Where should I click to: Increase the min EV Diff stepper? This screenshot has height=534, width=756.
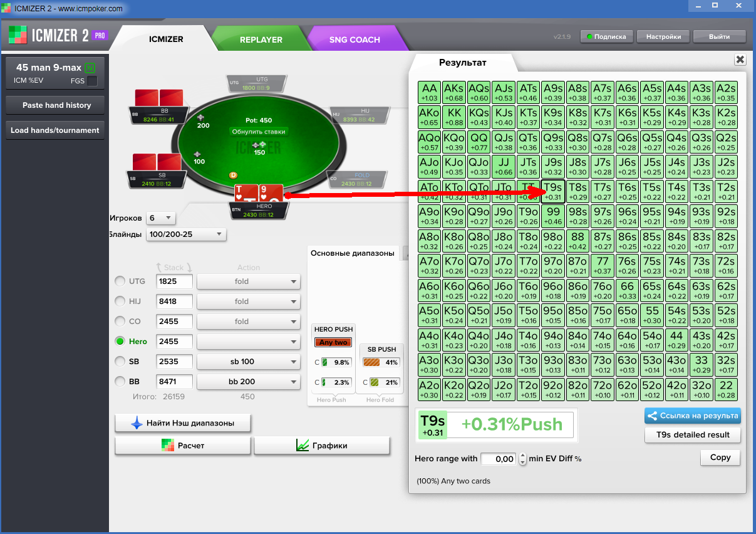523,456
